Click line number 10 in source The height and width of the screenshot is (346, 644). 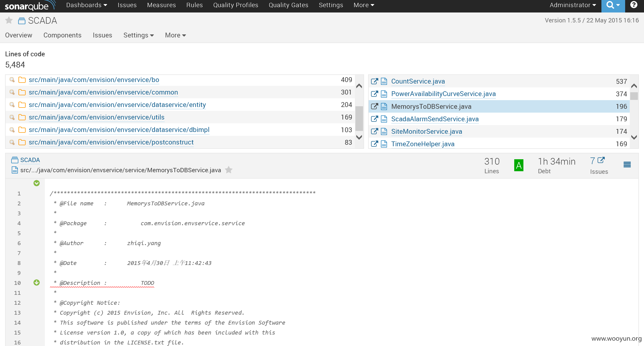[x=17, y=283]
